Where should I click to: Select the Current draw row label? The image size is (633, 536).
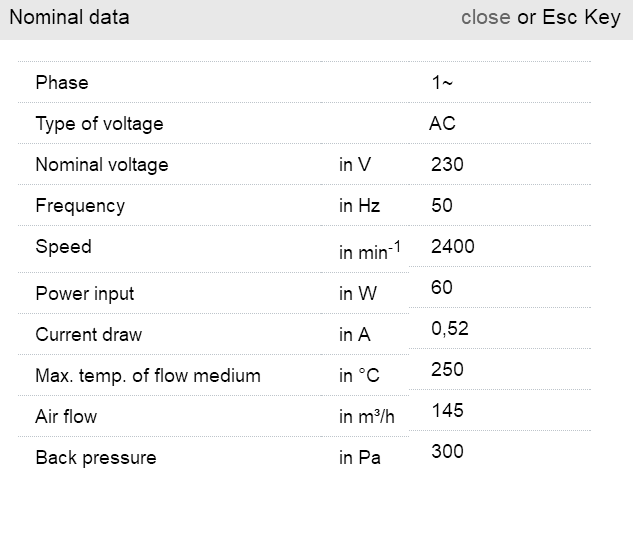tap(89, 335)
